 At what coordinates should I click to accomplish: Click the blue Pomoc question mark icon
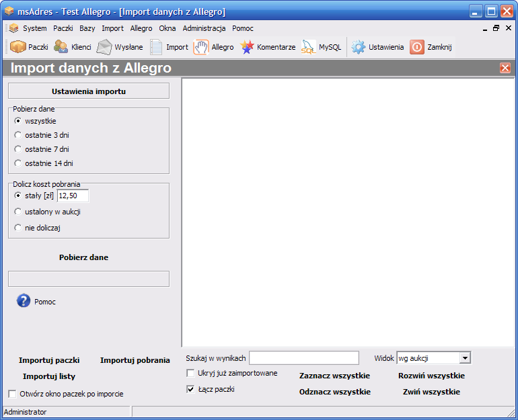click(24, 301)
